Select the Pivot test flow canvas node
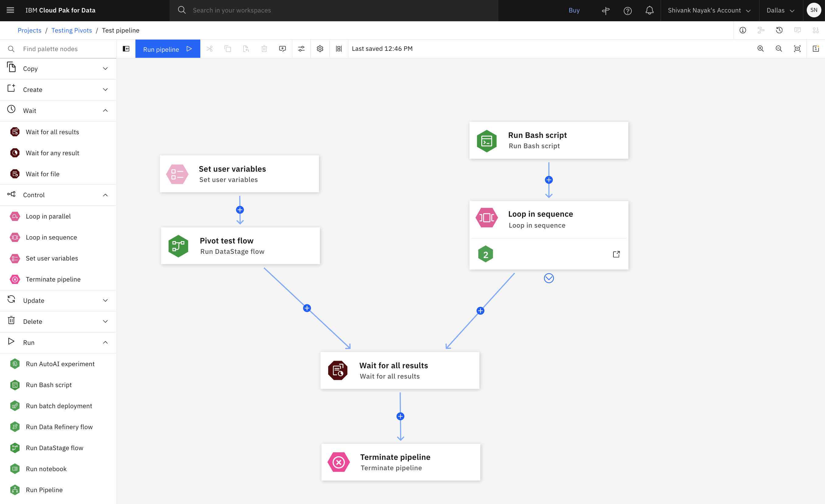 240,246
